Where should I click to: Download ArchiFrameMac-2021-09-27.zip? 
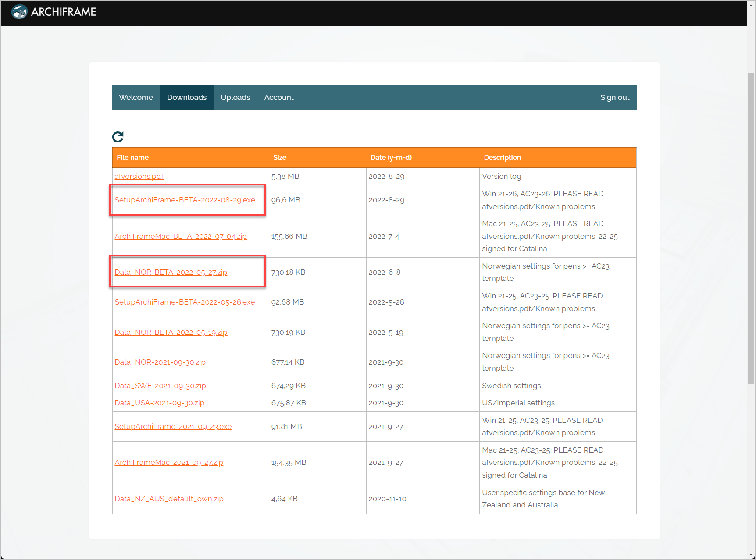pos(169,462)
